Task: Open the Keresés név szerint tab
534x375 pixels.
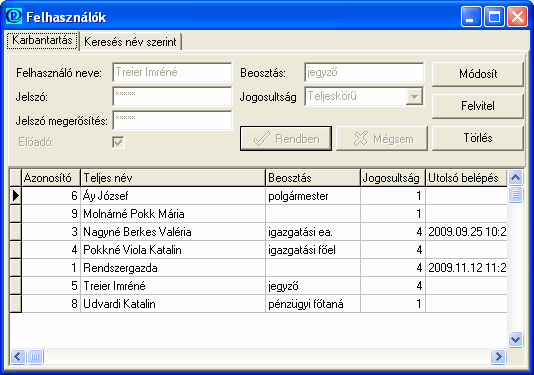Action: pyautogui.click(x=130, y=42)
